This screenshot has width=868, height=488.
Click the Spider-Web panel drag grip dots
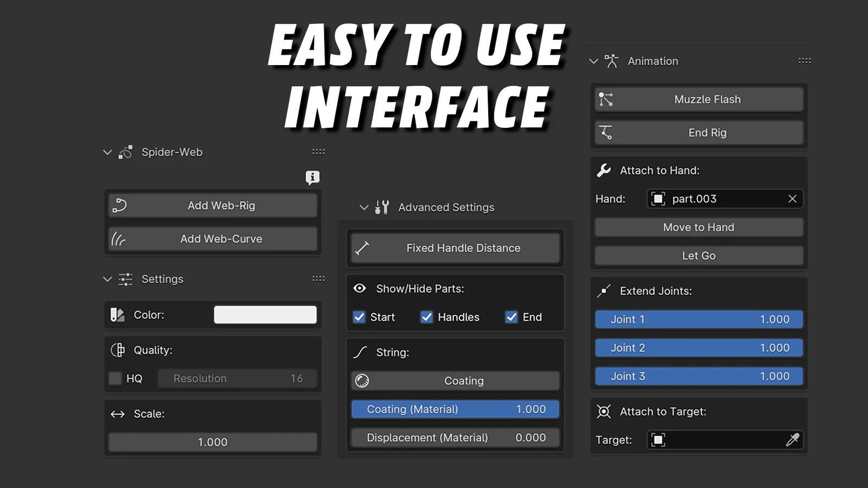point(318,152)
